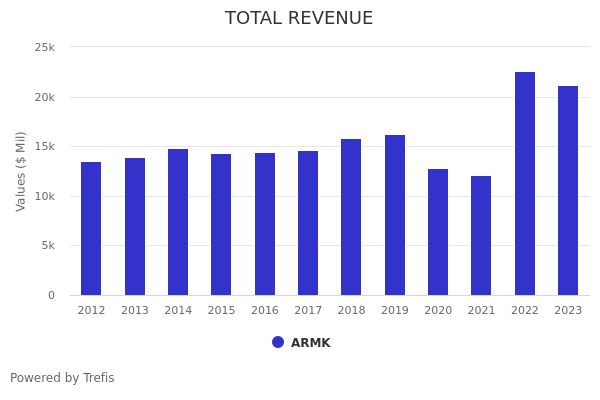The image size is (600, 400).
Task: Select the 2019 revenue bar
Action: click(x=395, y=215)
